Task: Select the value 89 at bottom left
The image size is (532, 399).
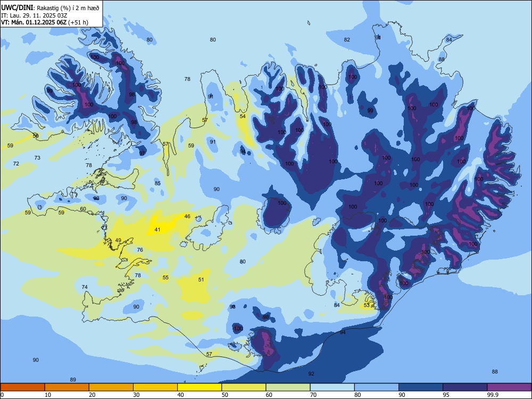Action: (x=73, y=380)
